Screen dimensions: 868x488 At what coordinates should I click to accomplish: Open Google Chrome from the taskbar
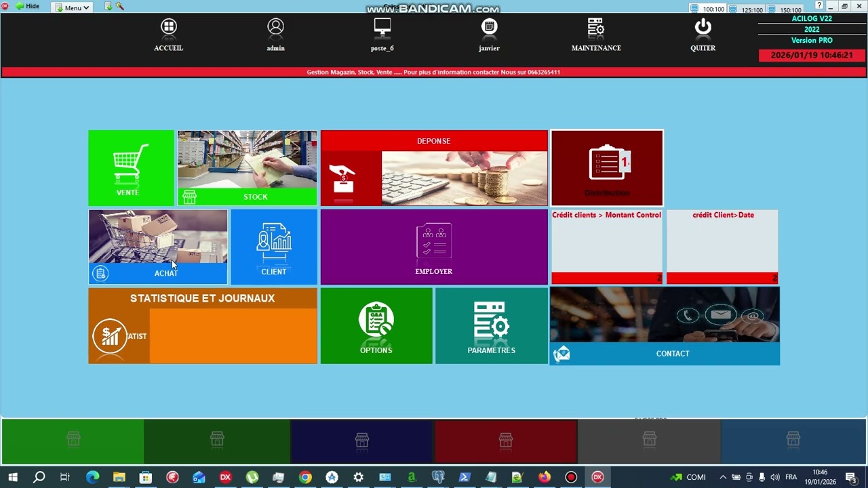305,477
